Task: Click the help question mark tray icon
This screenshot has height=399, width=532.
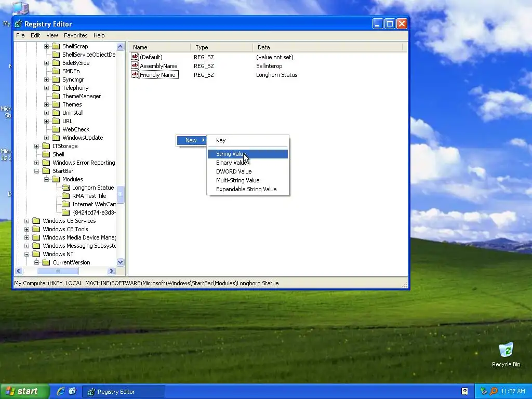Action: (464, 391)
